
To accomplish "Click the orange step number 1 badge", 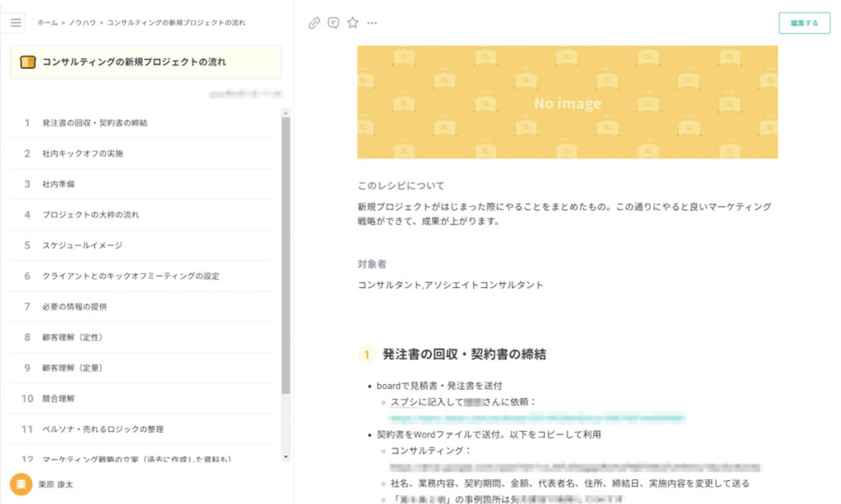I will 366,355.
